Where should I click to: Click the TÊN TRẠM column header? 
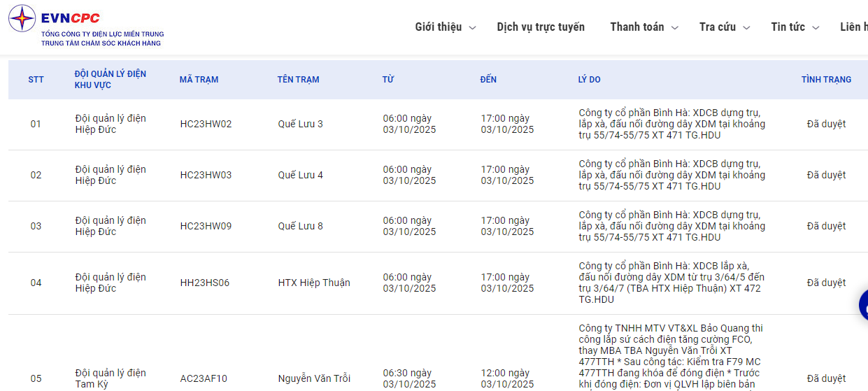298,80
